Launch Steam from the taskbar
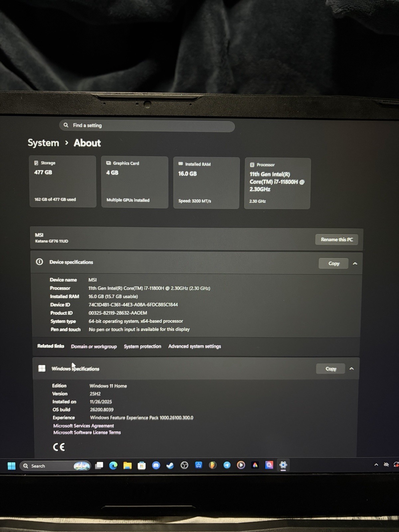This screenshot has height=532, width=399. tap(170, 465)
